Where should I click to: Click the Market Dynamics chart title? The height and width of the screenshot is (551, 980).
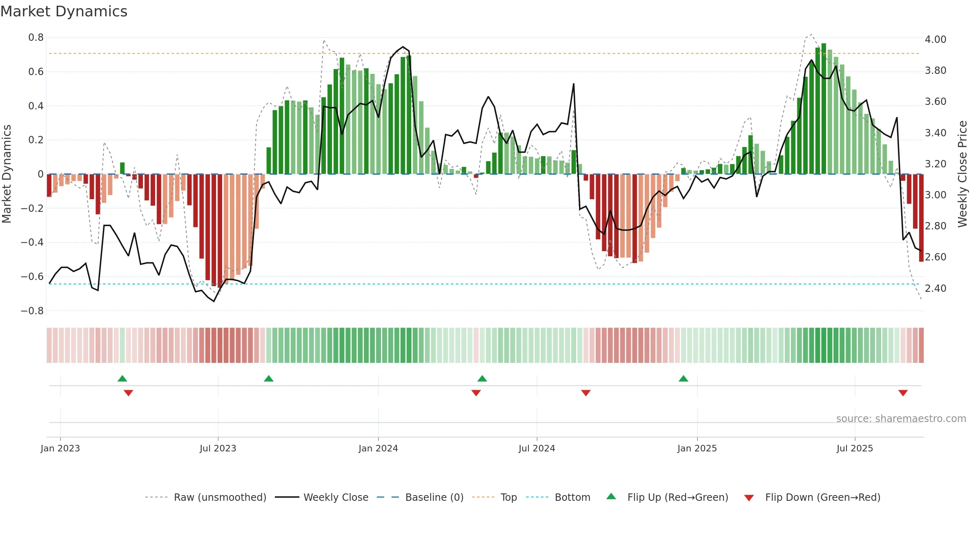coord(64,11)
